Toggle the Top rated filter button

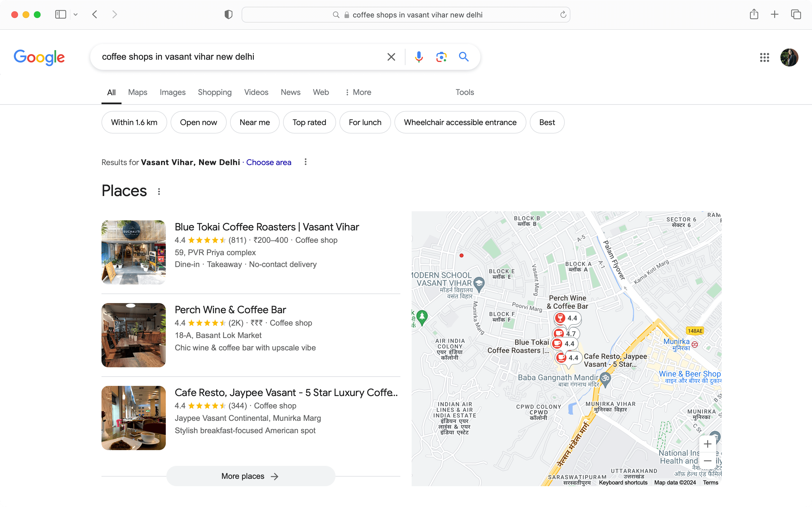click(x=309, y=122)
